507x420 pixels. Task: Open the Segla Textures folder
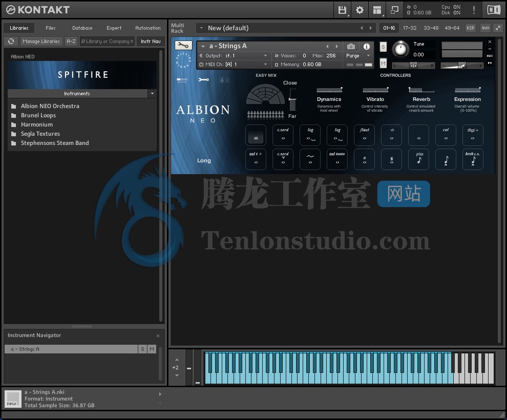pos(40,134)
